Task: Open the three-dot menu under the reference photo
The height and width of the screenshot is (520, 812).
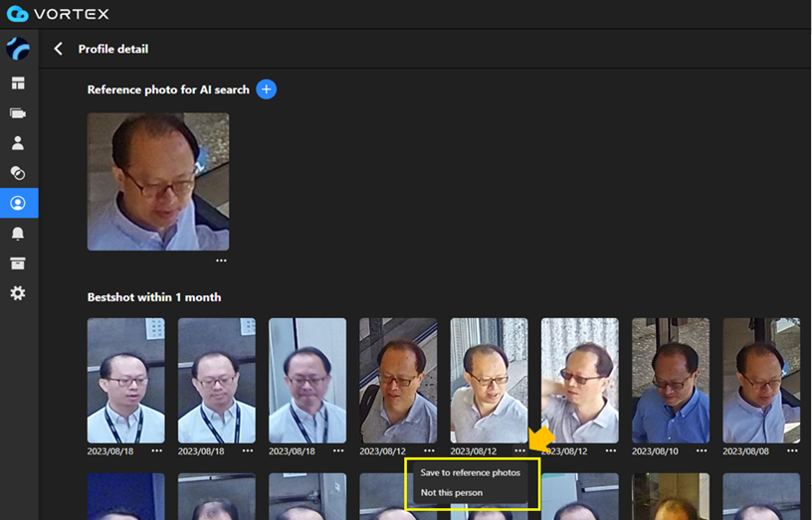Action: 221,260
